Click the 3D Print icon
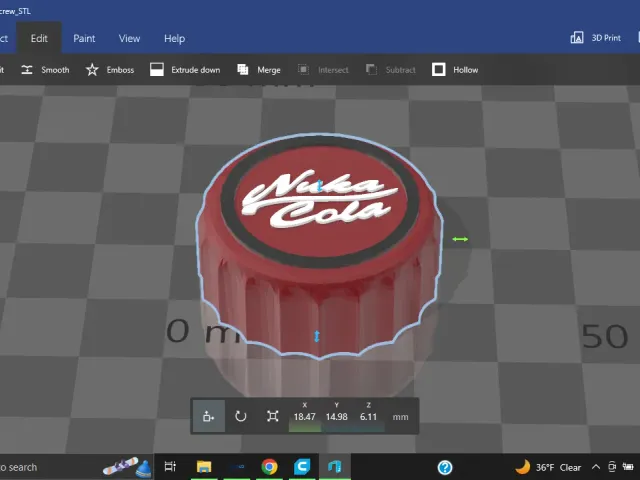640x480 pixels. point(577,38)
